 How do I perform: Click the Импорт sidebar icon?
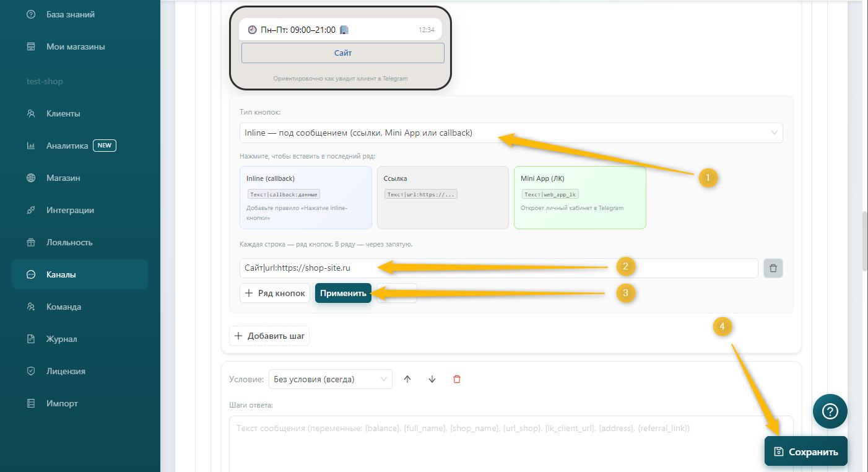pyautogui.click(x=31, y=403)
